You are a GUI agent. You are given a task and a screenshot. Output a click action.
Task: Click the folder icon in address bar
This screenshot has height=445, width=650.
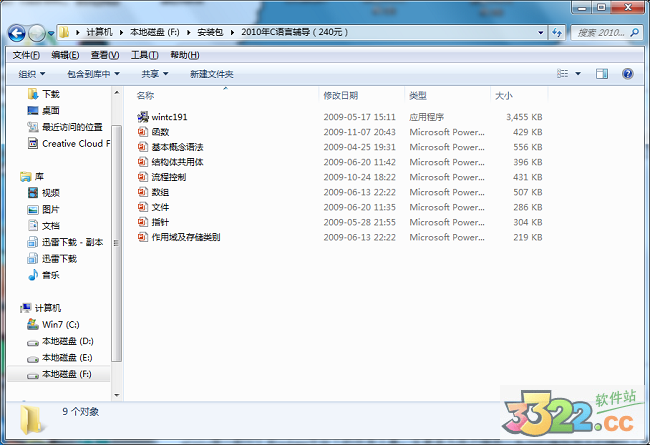[64, 32]
